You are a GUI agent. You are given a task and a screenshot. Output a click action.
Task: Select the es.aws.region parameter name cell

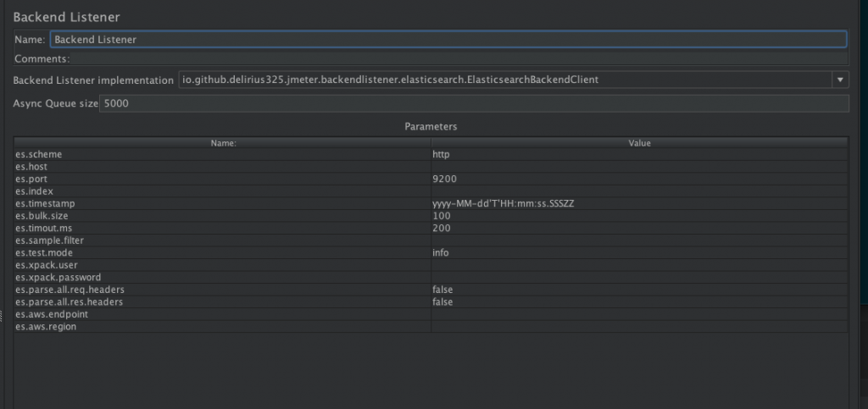[x=223, y=327]
